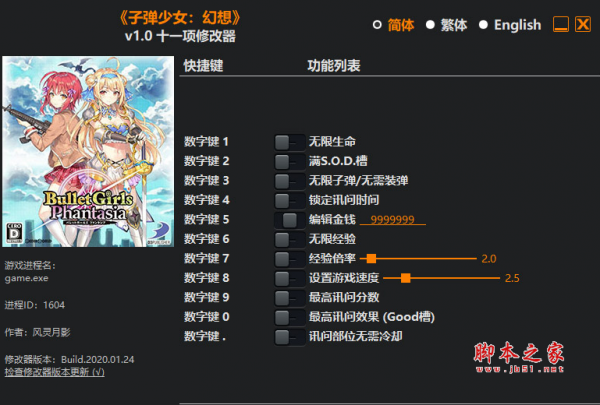Switch language to English
Viewport: 600px width, 405px height.
pos(510,25)
